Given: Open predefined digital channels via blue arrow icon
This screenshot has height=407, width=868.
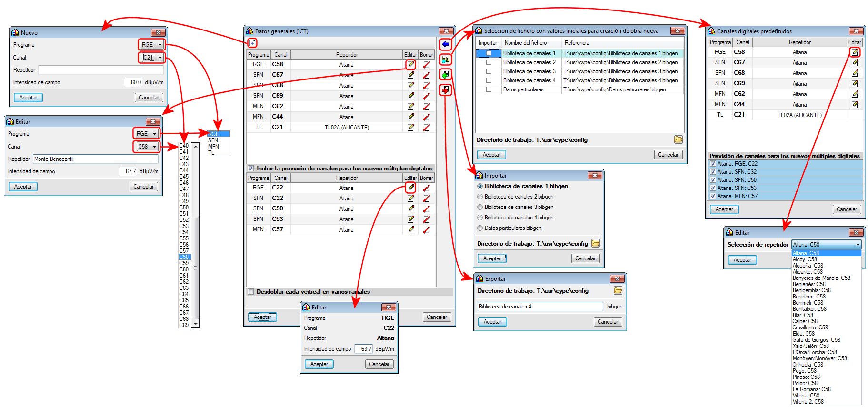Looking at the screenshot, I should click(x=446, y=44).
